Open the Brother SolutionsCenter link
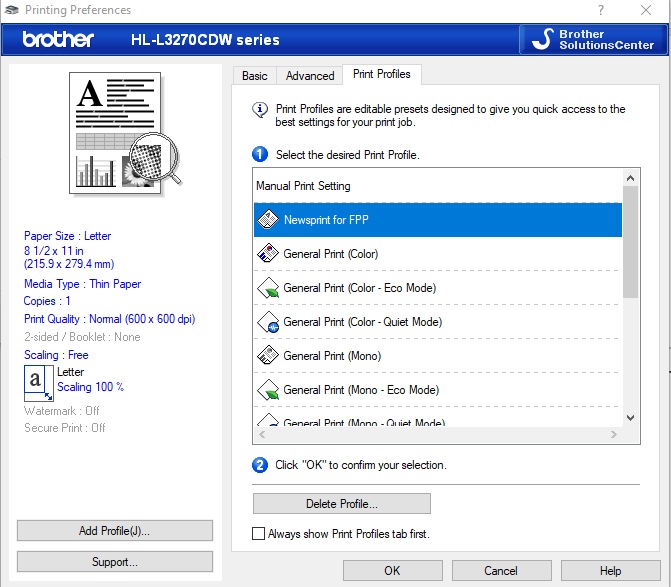The image size is (671, 587). click(593, 39)
